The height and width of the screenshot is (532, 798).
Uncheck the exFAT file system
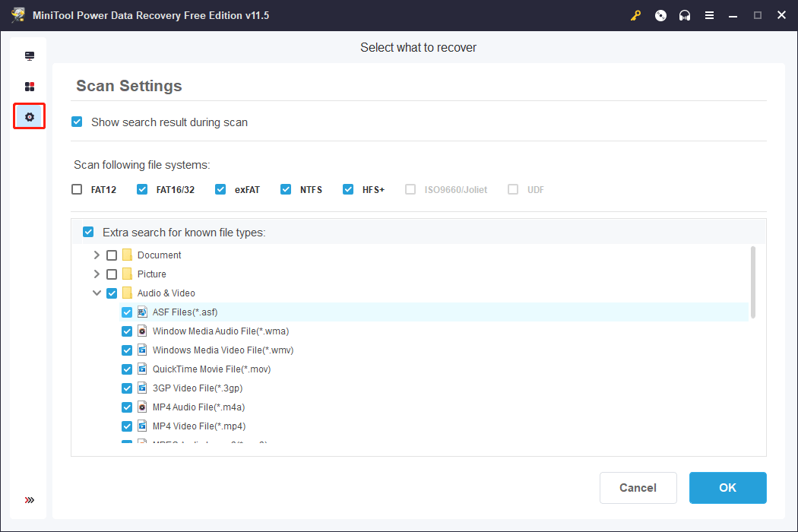[x=220, y=189]
